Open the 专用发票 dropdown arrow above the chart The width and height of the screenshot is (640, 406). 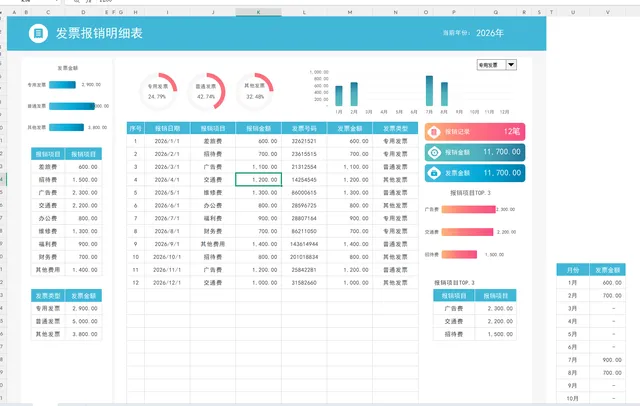pos(511,64)
